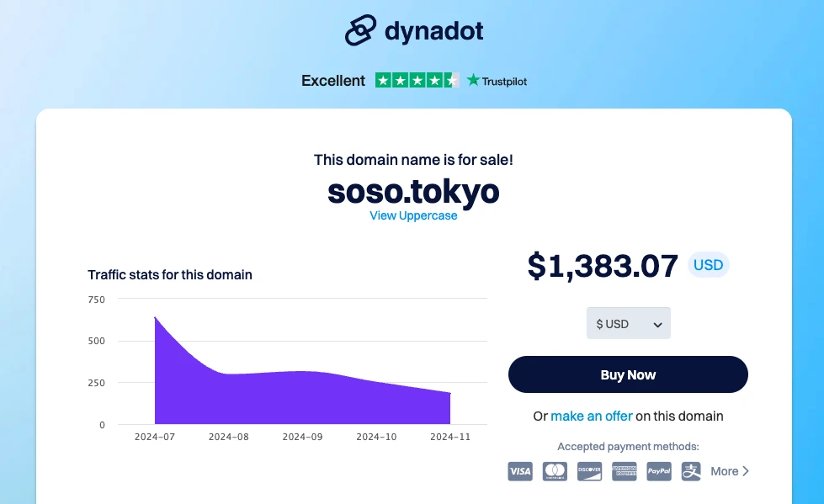
Task: Click the View Uppercase link
Action: click(413, 215)
